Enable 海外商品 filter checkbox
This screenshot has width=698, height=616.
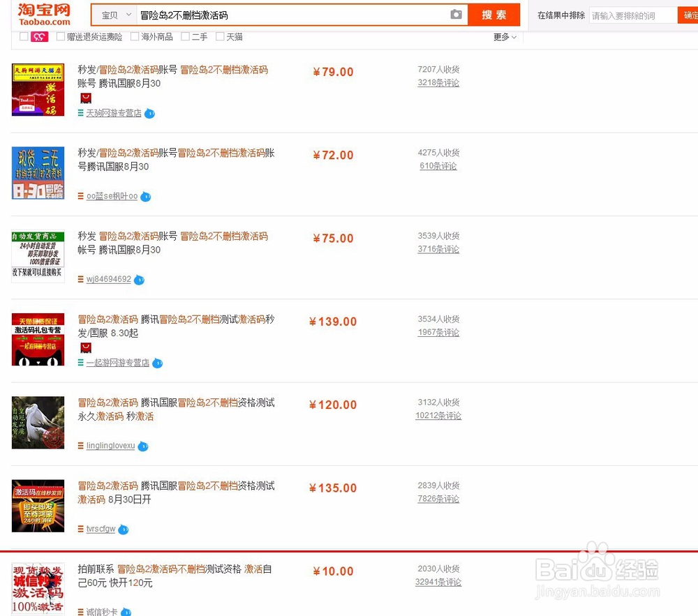pyautogui.click(x=135, y=36)
